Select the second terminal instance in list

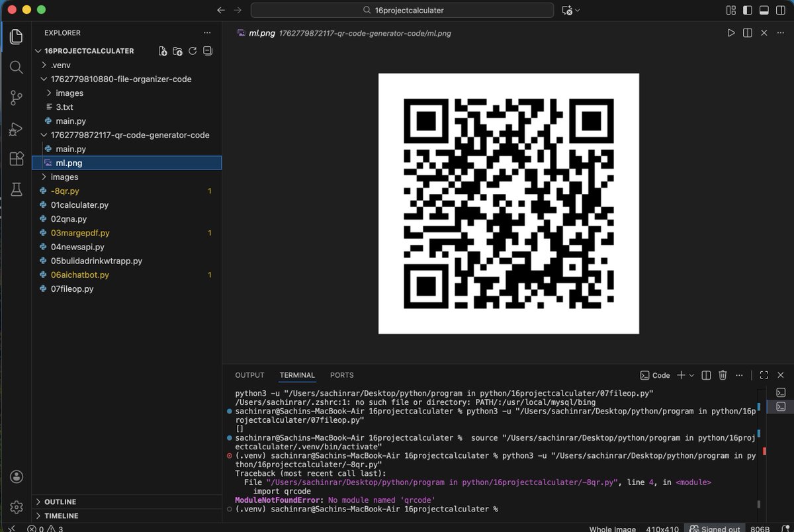(x=781, y=406)
